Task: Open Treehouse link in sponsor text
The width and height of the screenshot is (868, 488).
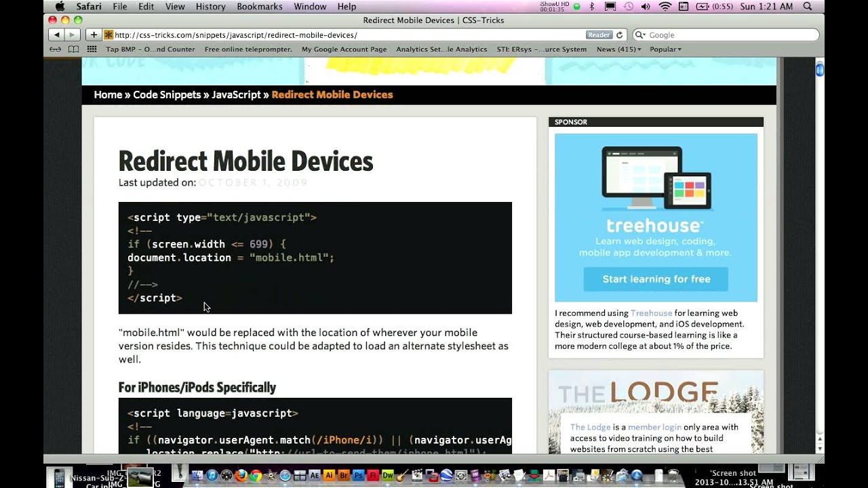Action: 651,313
